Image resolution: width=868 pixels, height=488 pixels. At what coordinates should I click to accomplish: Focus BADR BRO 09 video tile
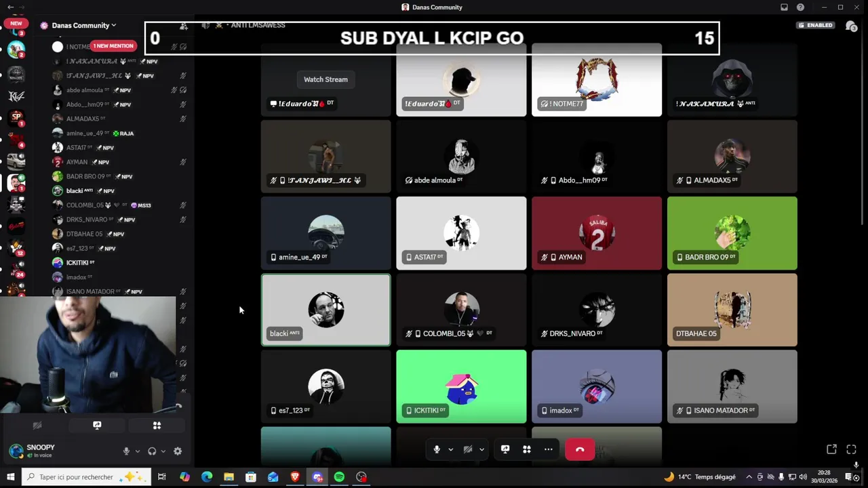click(x=732, y=233)
